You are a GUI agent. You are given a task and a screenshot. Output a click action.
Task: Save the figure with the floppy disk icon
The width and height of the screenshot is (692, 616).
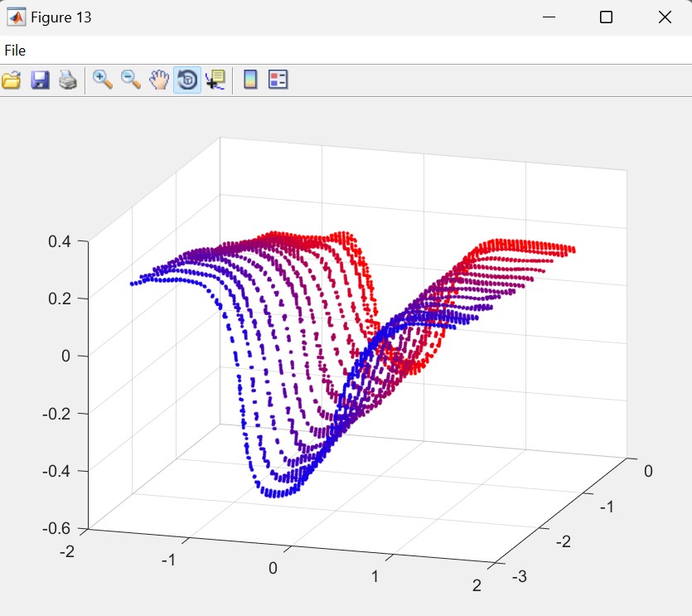coord(40,80)
